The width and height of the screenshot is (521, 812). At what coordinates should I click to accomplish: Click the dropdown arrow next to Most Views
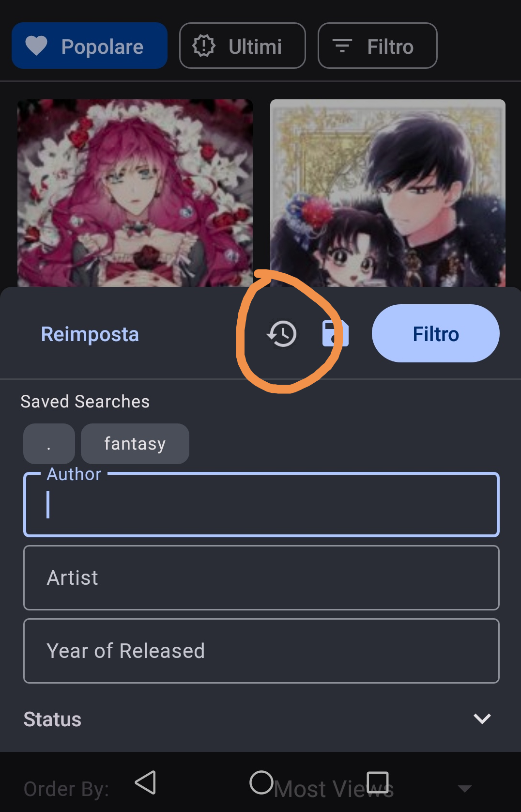point(466,788)
